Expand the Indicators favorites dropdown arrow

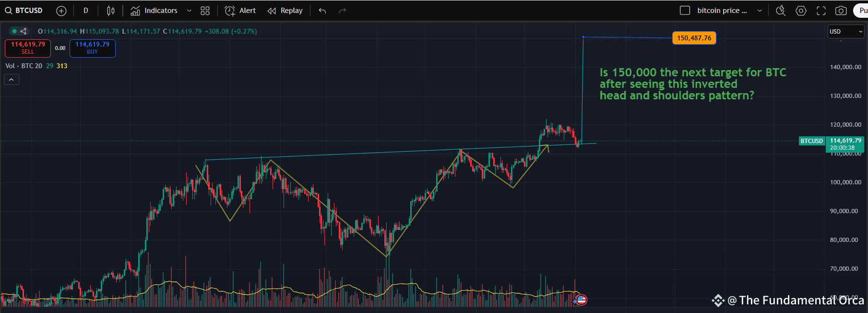[x=189, y=11]
